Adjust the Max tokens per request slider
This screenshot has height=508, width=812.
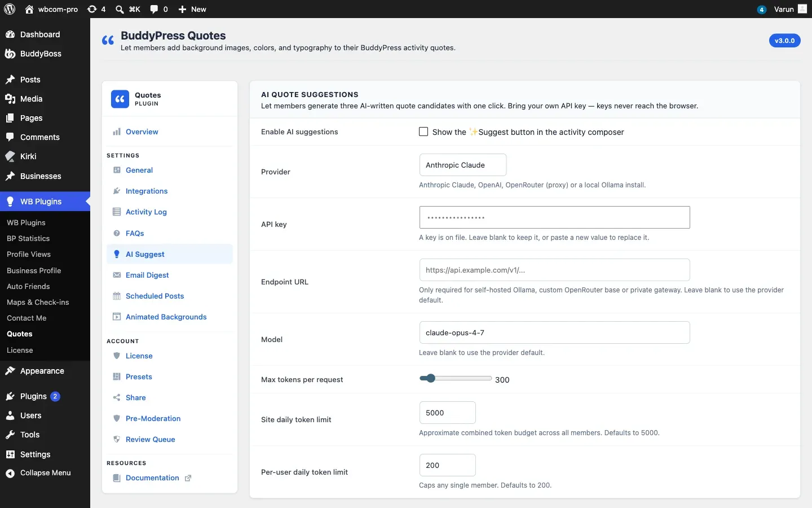(x=456, y=378)
